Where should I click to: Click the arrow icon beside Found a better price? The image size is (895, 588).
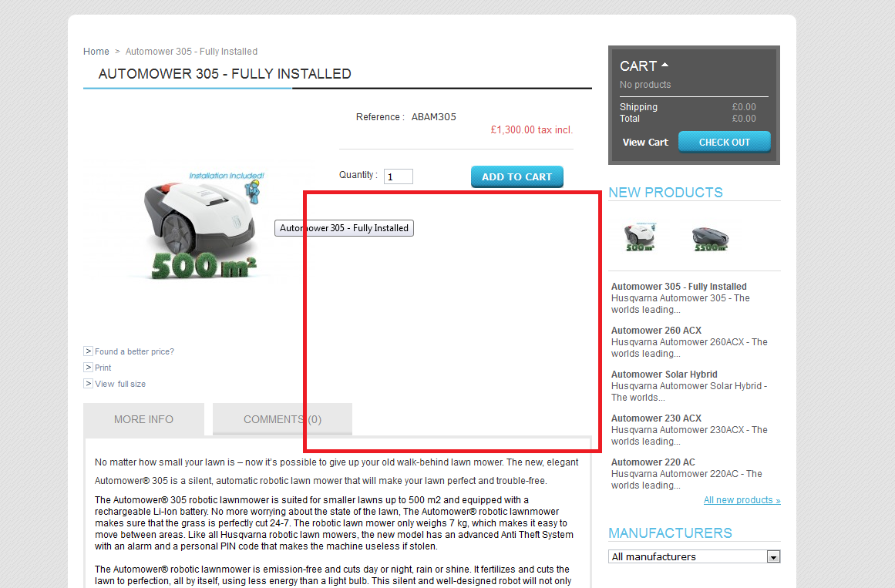tap(89, 351)
